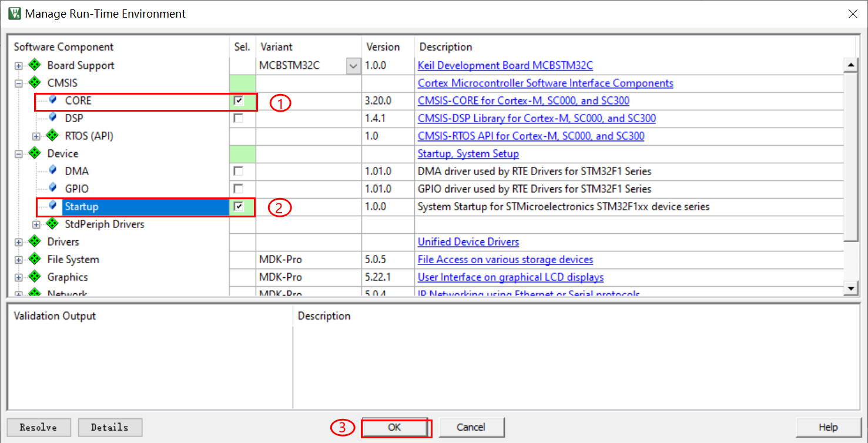Open the Keil Development Board MCBSTM32C link
Viewport: 868px width, 443px height.
point(505,65)
